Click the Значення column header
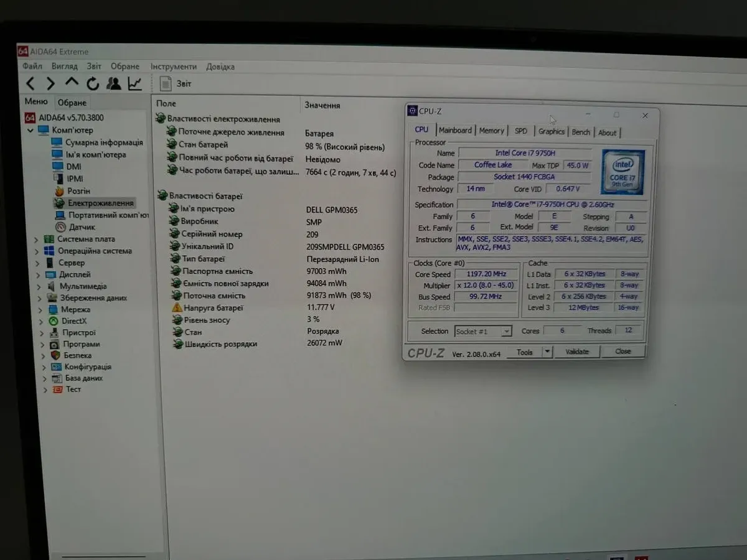This screenshot has width=747, height=560. [322, 105]
